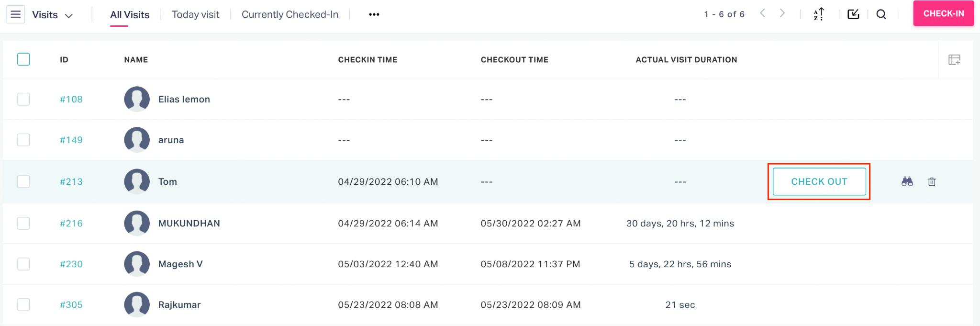
Task: Click checkin time 05/23/2022 08:08 AM
Action: pyautogui.click(x=388, y=304)
